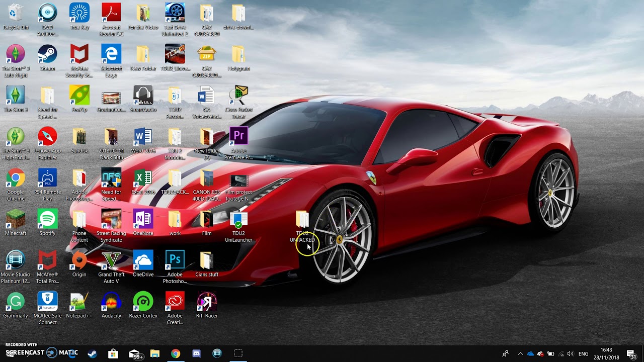Screen dimensions: 644x362
Task: Open Origin game client shortcut
Action: 79,264
